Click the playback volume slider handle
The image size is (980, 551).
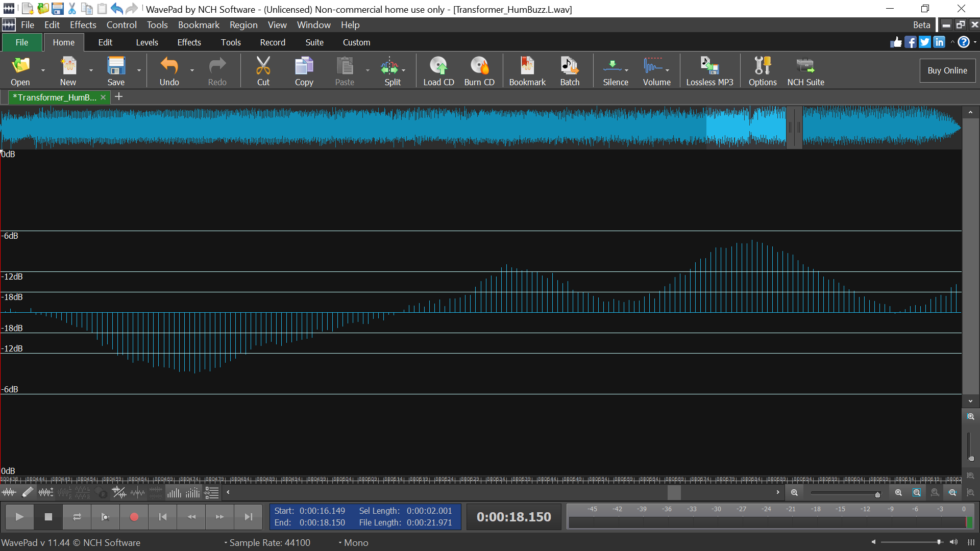coord(939,542)
